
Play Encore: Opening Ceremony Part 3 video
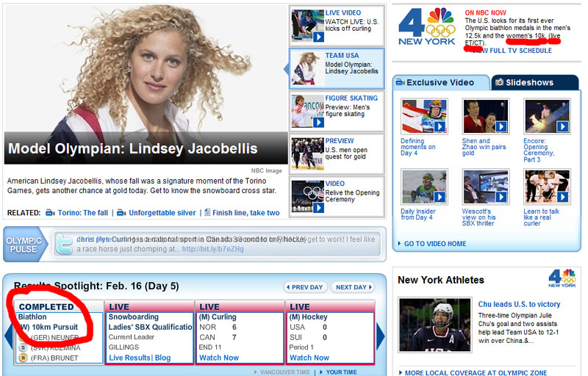coord(547,117)
